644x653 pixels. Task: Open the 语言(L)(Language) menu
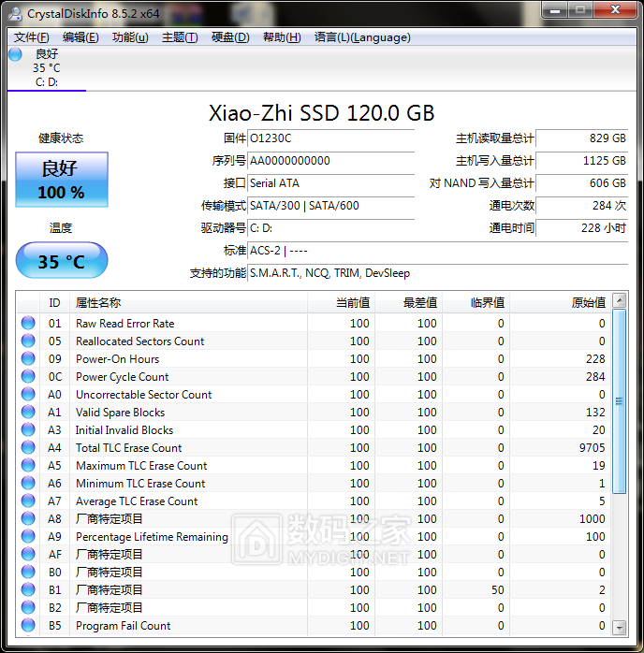coord(362,37)
